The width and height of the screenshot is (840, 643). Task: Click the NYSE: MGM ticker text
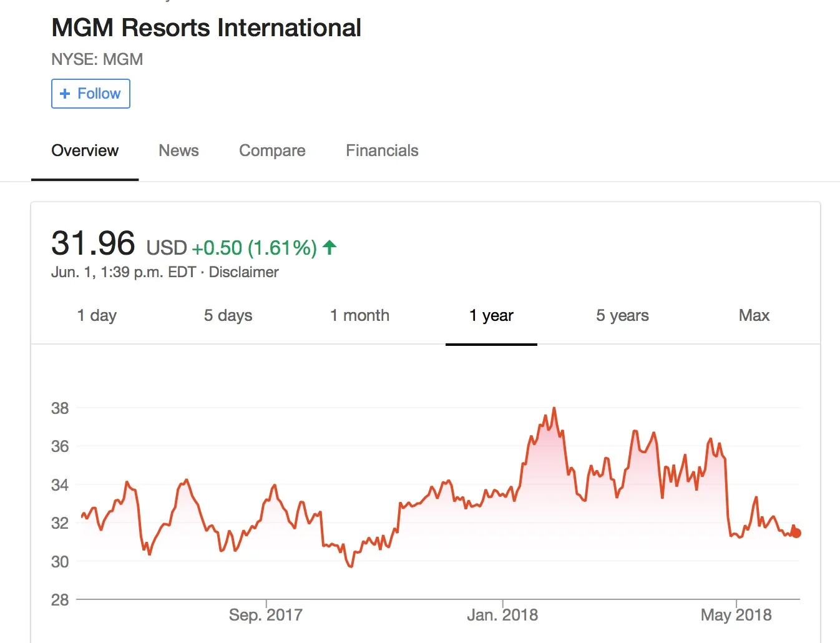97,59
